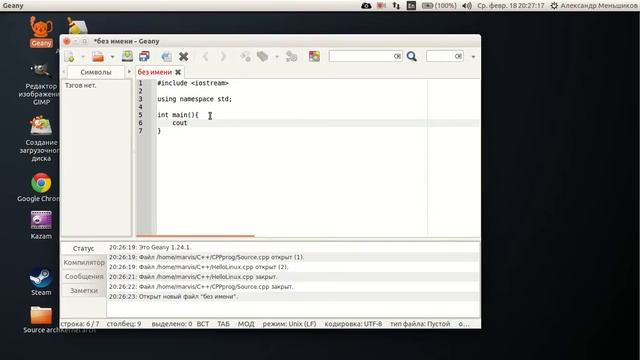The width and height of the screenshot is (640, 360).
Task: Launch Kazam from the desktop
Action: pyautogui.click(x=41, y=225)
